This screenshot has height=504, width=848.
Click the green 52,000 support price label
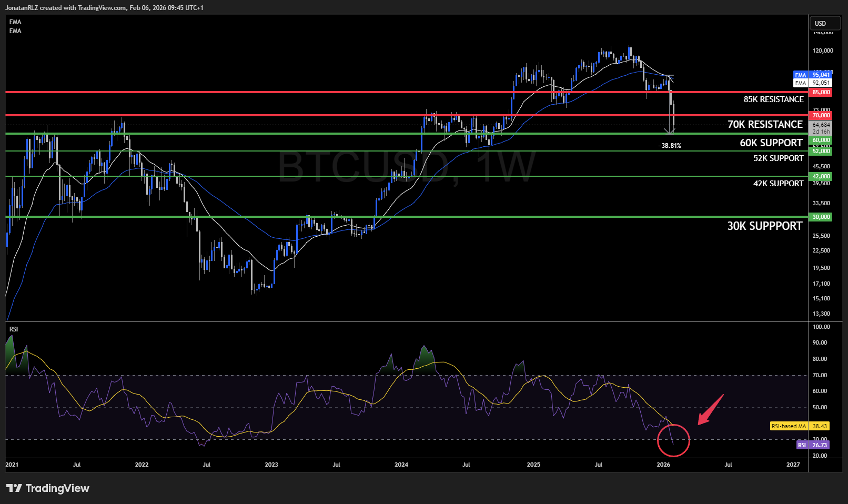click(x=820, y=150)
